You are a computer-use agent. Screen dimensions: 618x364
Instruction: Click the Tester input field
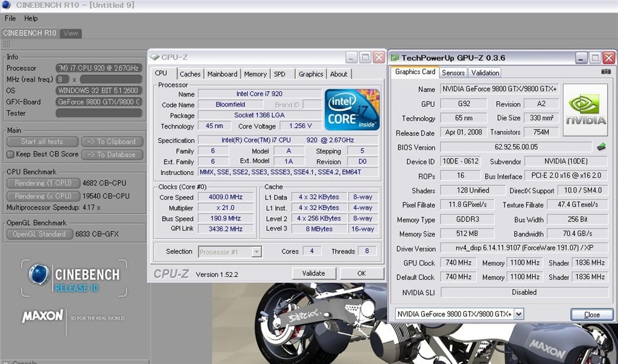coord(98,113)
